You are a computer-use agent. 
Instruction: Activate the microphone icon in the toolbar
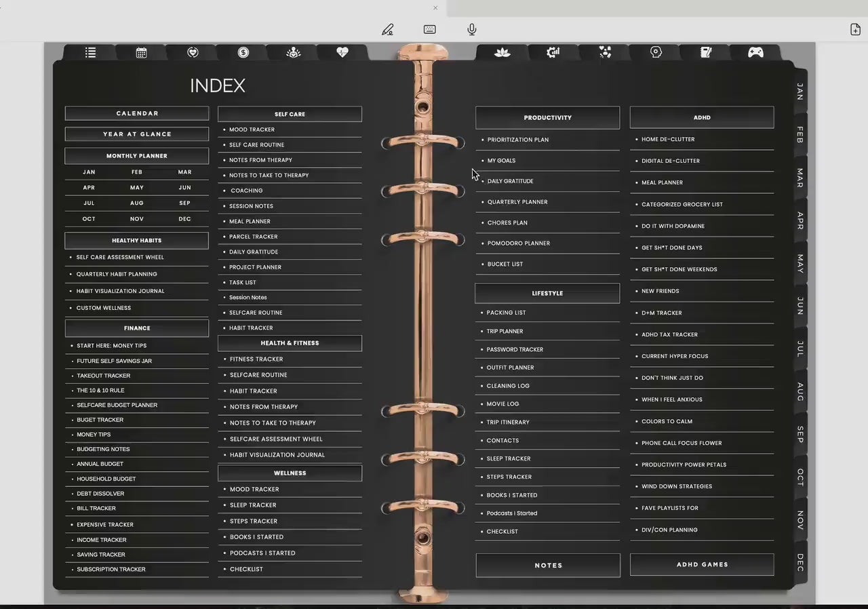coord(471,29)
